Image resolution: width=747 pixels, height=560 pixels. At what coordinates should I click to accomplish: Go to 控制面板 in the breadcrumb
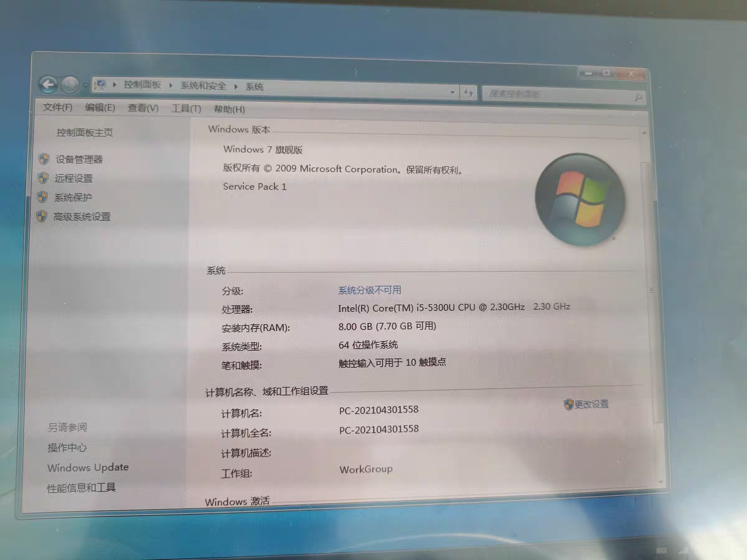142,85
